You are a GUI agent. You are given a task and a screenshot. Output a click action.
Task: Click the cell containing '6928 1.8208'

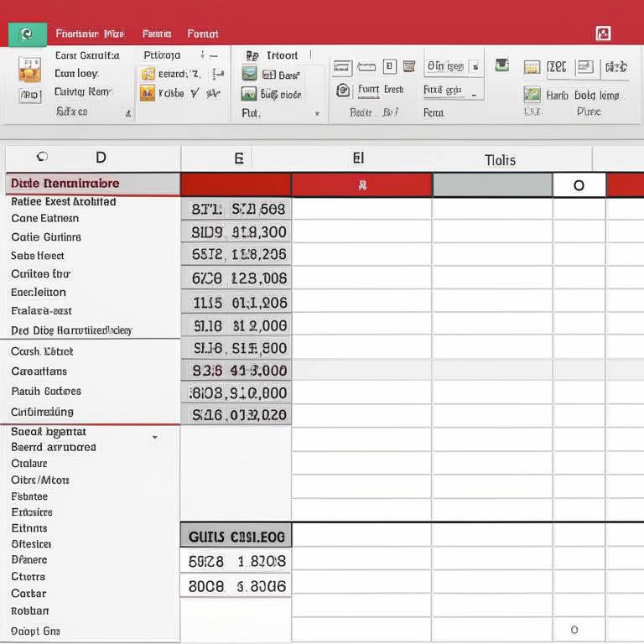coord(236,561)
